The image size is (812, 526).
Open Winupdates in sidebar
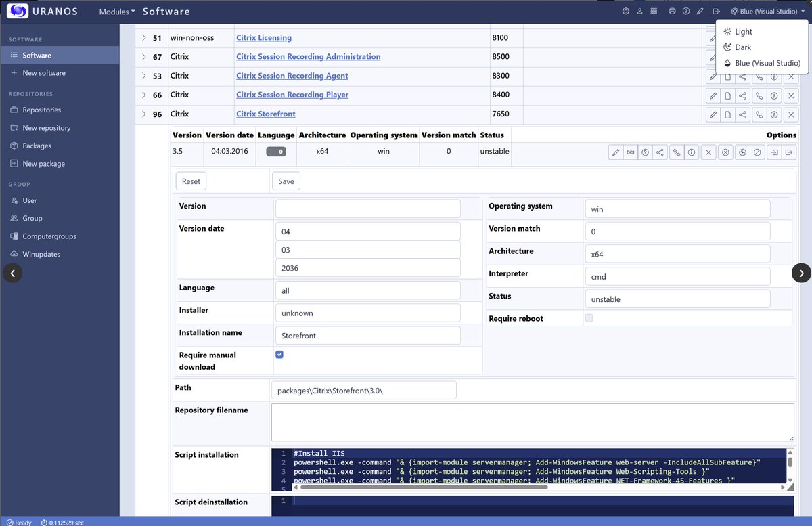click(60, 255)
